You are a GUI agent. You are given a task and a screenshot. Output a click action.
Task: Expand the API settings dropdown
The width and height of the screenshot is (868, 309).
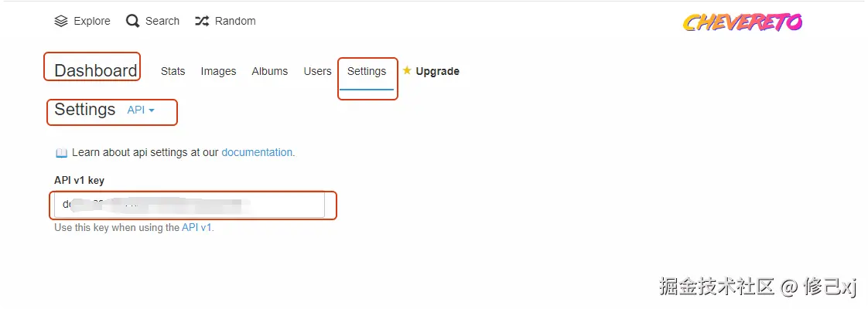tap(141, 110)
